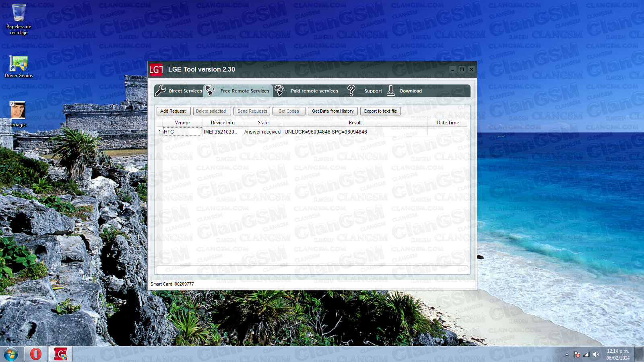Click the Export to text file button
This screenshot has height=362, width=644.
click(380, 111)
